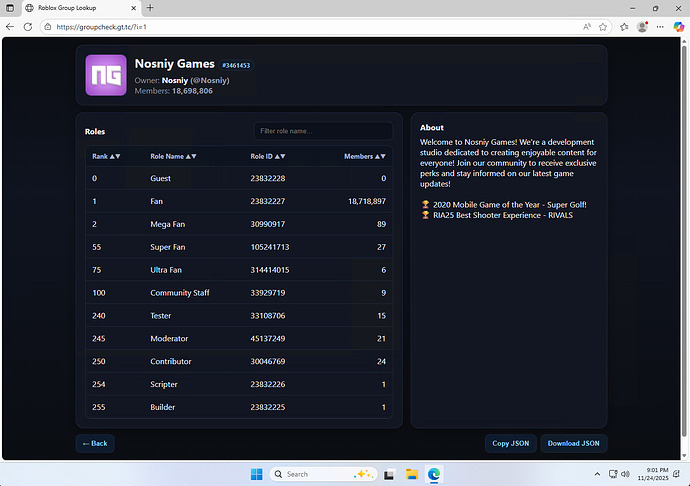This screenshot has width=690, height=486.
Task: Click the owner name Nosniy
Action: point(175,81)
